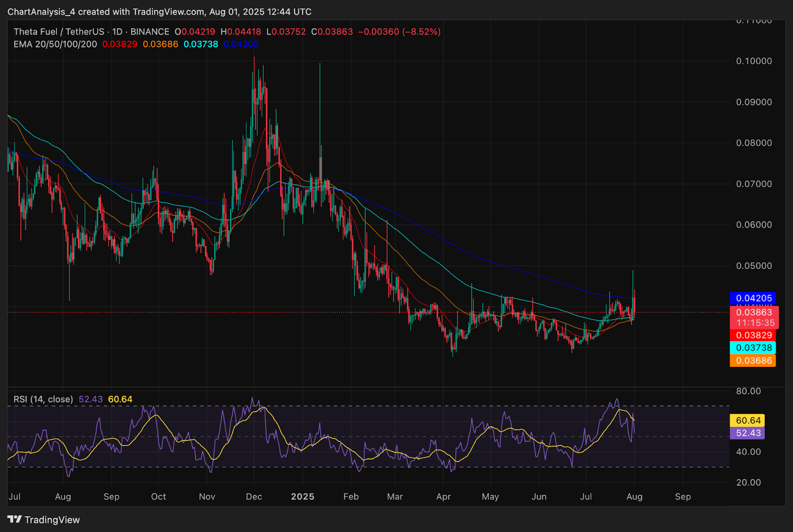Image resolution: width=793 pixels, height=532 pixels.
Task: Click the cyan 0.03738 EMA 100 price tag
Action: [x=753, y=348]
